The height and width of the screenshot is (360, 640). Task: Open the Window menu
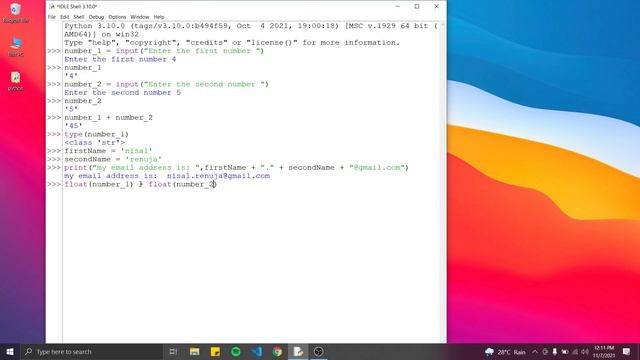click(x=140, y=17)
